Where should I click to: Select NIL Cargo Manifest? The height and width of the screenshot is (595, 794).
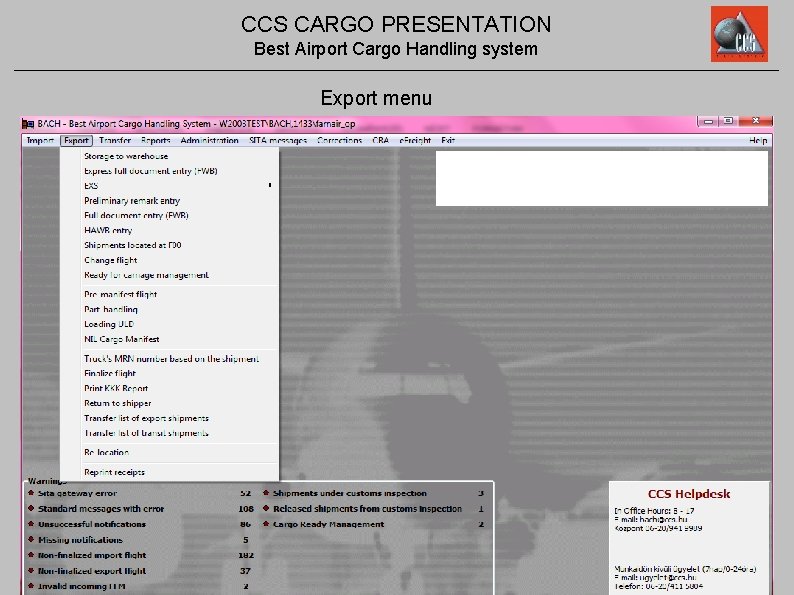(170, 339)
